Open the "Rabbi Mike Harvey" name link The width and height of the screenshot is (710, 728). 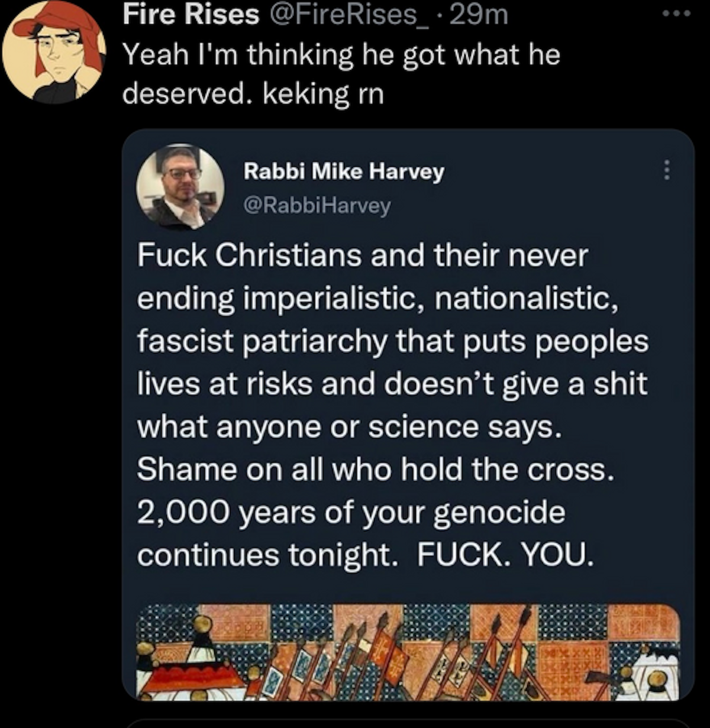pos(344,172)
